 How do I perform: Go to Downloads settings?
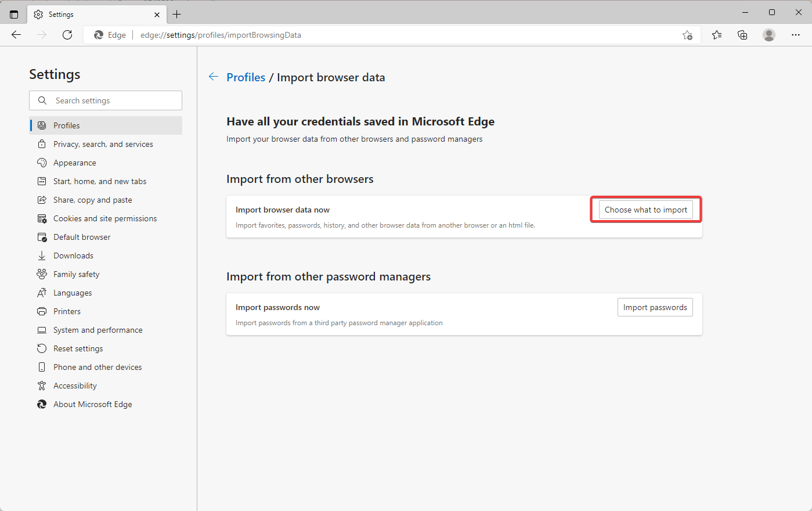pos(73,255)
